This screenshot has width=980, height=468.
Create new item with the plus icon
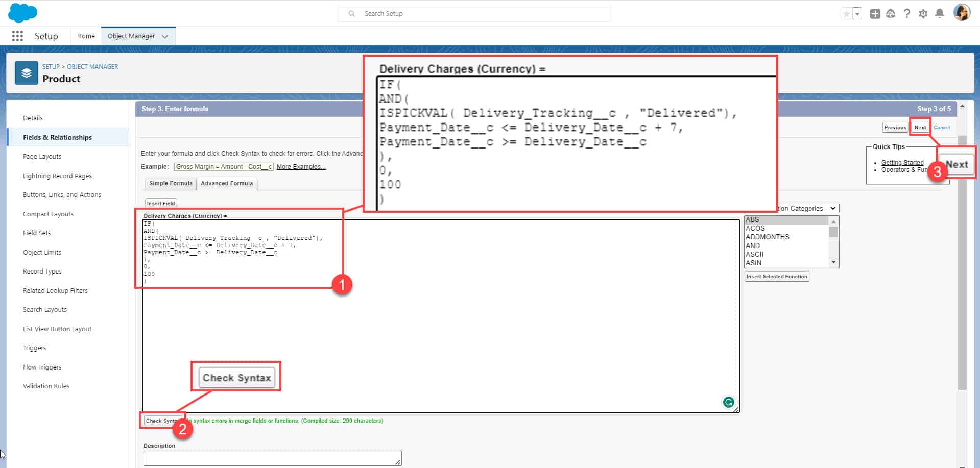point(874,14)
